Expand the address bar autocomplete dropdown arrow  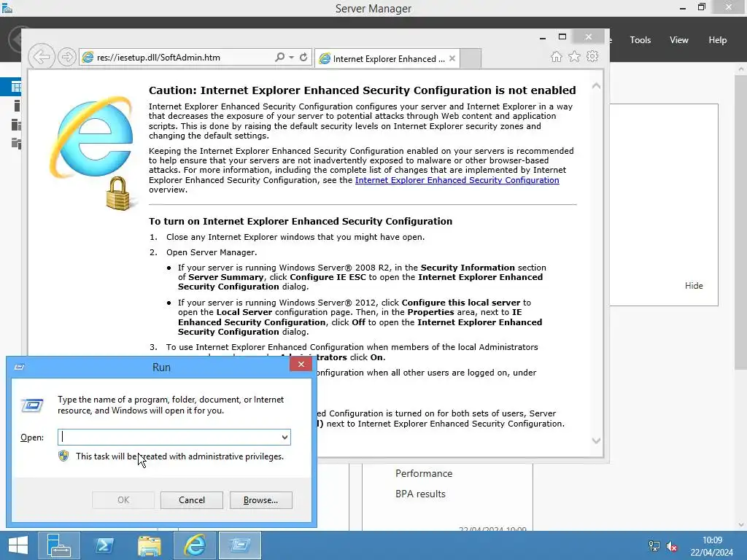point(291,57)
